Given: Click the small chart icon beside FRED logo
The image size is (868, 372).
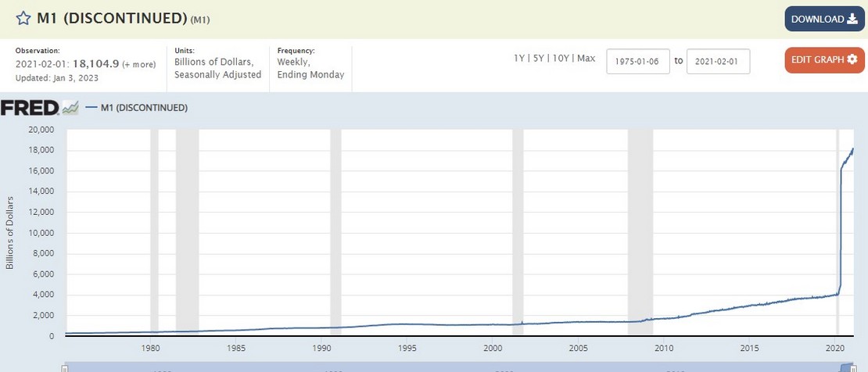Looking at the screenshot, I should coord(71,108).
